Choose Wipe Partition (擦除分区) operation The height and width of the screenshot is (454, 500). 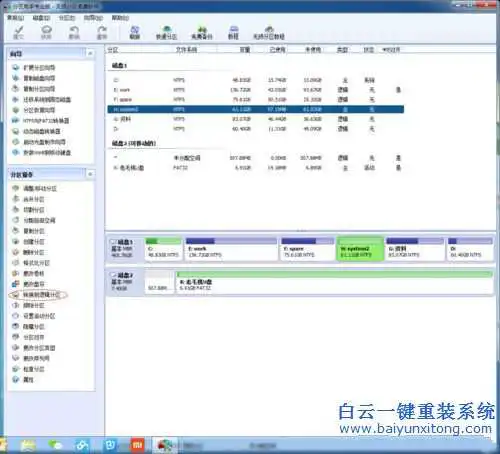pos(29,306)
